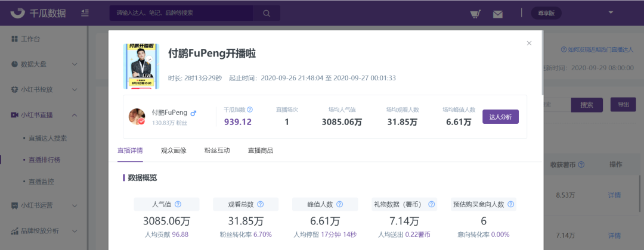Click the 礼物数据（薯币） help icon

click(x=431, y=204)
